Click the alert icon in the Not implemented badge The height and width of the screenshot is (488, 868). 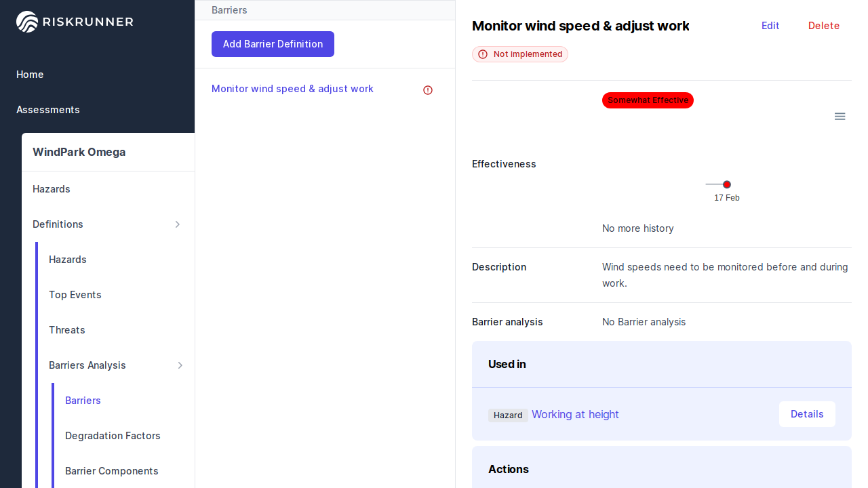click(x=483, y=54)
